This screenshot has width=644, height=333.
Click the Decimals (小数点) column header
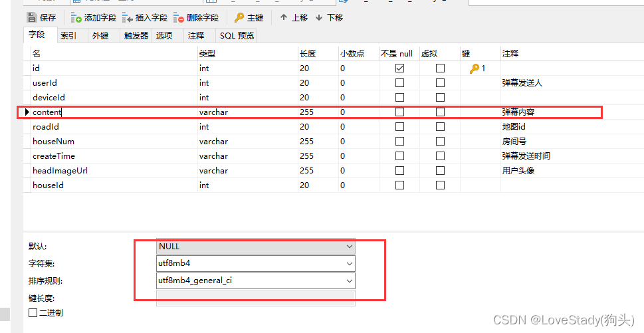coord(359,53)
